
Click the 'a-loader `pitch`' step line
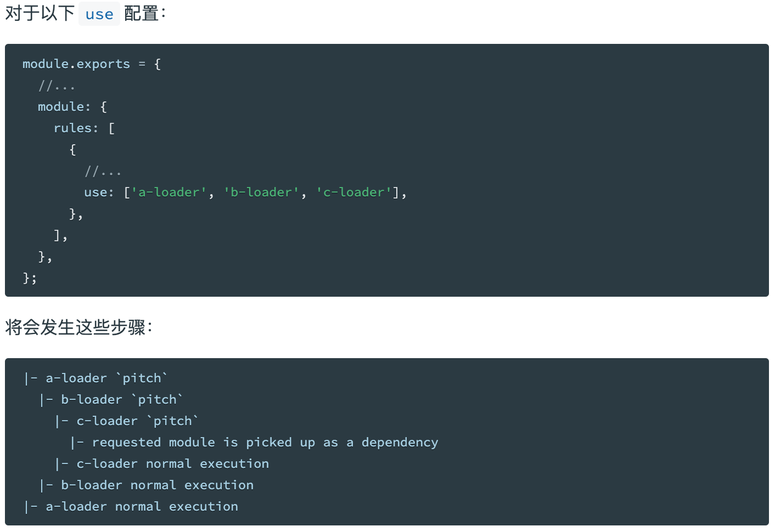(x=96, y=378)
